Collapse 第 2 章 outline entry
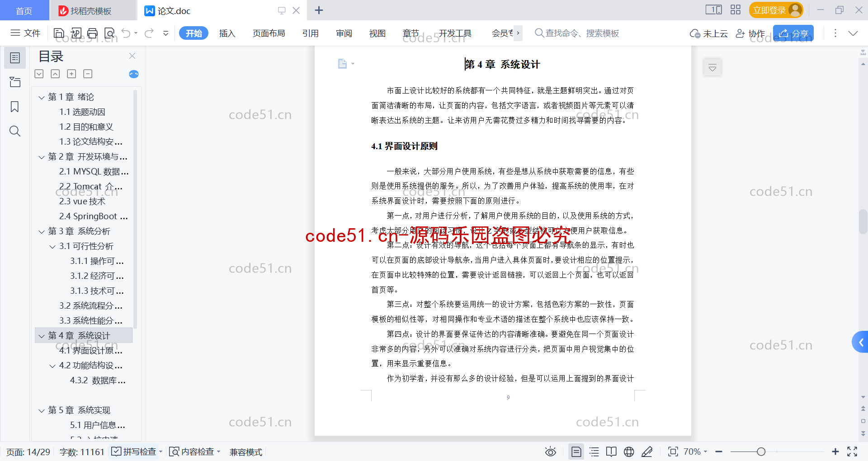The height and width of the screenshot is (461, 868). 42,157
